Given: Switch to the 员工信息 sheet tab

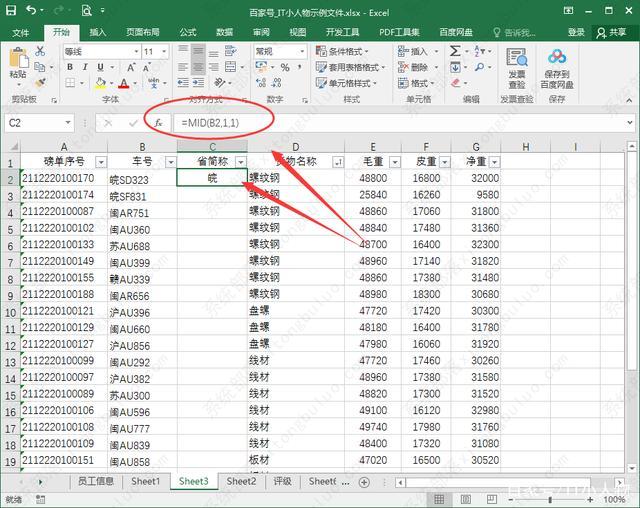Looking at the screenshot, I should [x=95, y=481].
